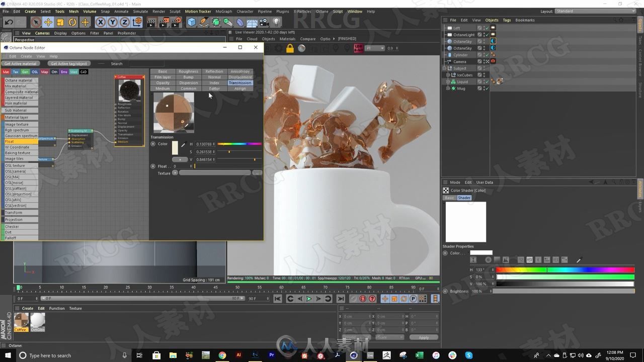Screen dimensions: 644x362
Task: Click the Get Active material button
Action: tap(21, 64)
